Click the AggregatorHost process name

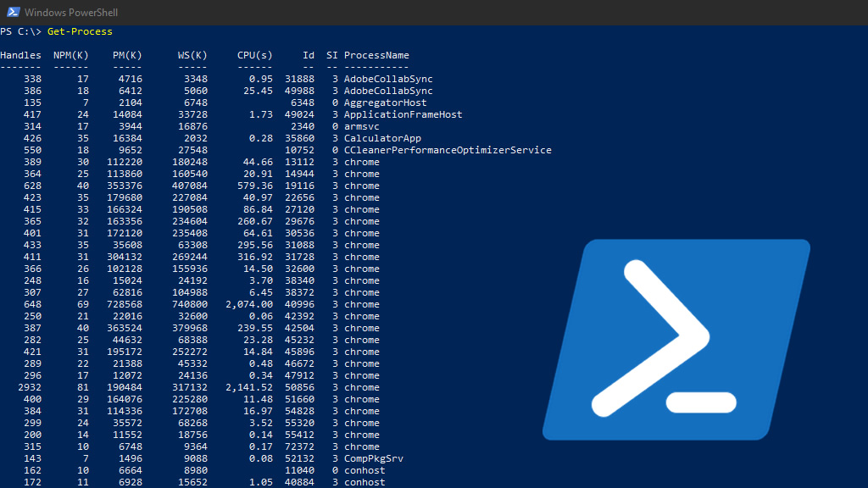(386, 103)
